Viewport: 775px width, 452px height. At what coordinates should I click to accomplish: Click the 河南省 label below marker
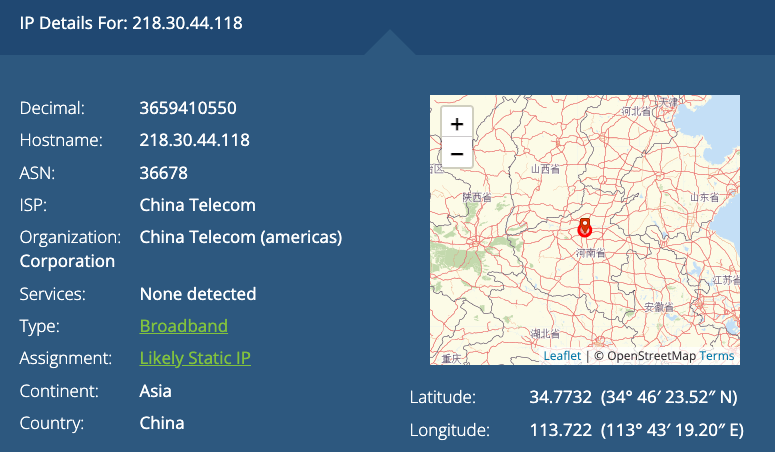point(589,254)
